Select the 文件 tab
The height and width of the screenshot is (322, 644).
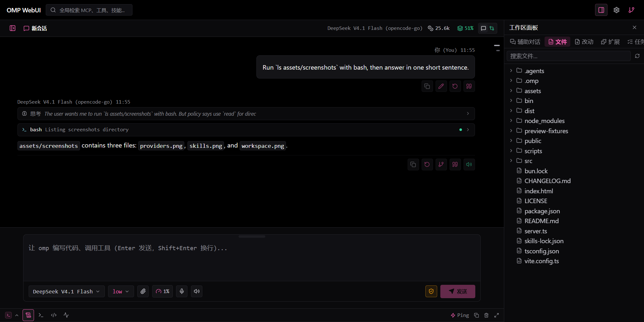[558, 42]
